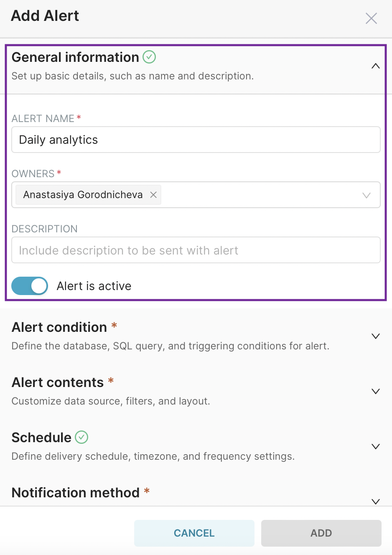392x555 pixels.
Task: Click the Alert contents heading
Action: tap(58, 382)
